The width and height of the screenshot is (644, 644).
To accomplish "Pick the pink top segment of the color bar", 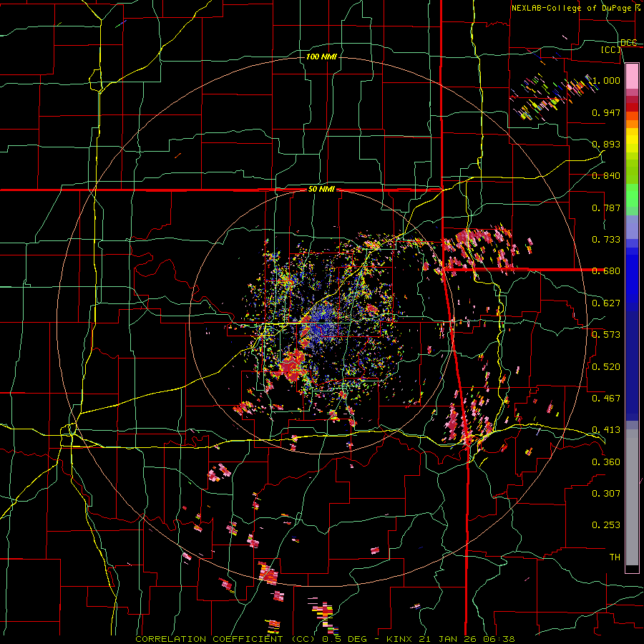I will [x=632, y=77].
